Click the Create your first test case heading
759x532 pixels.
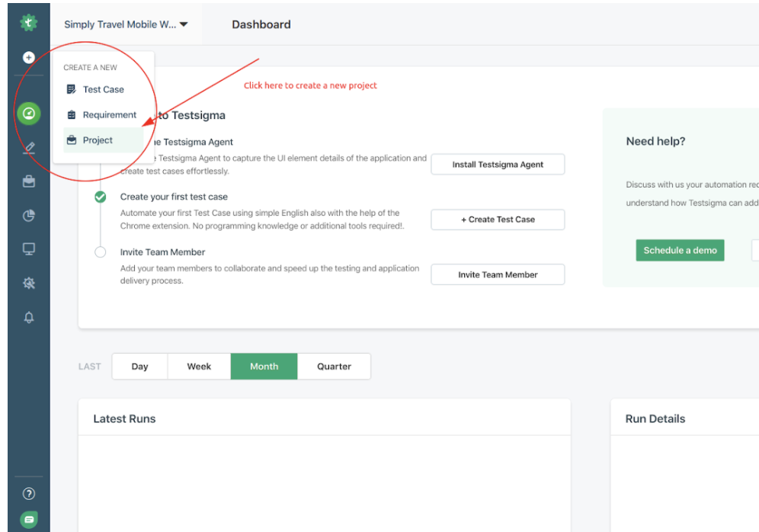tap(174, 197)
